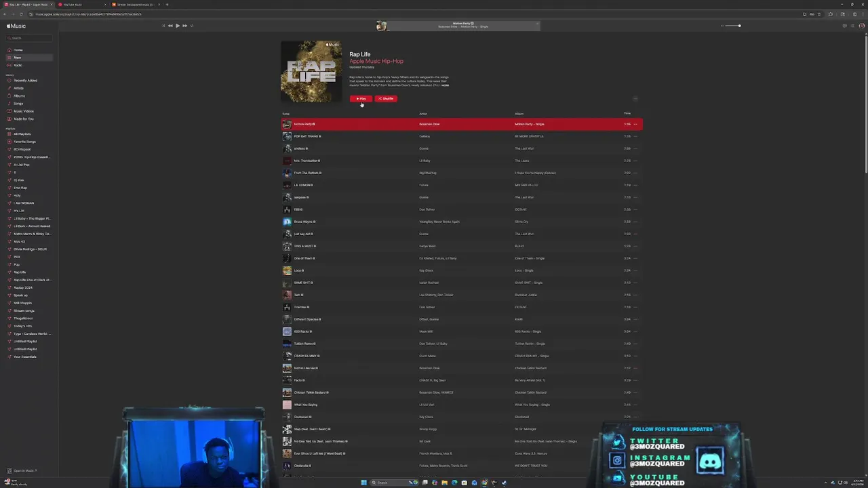
Task: Expand the playlist description with MORE
Action: pyautogui.click(x=446, y=85)
